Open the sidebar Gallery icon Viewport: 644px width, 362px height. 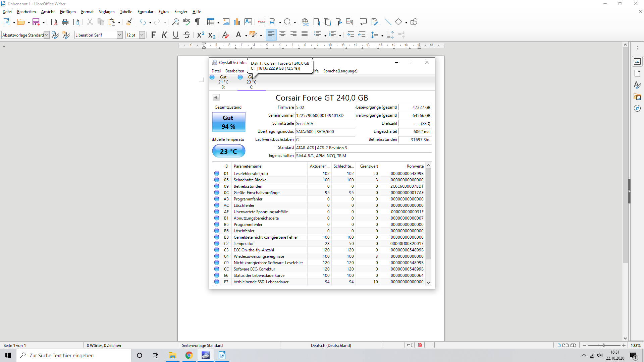point(637,97)
